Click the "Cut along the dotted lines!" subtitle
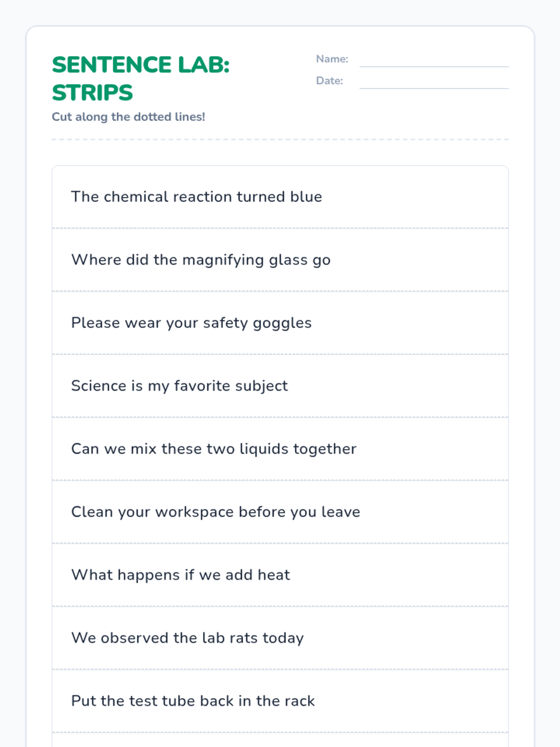 (x=128, y=117)
